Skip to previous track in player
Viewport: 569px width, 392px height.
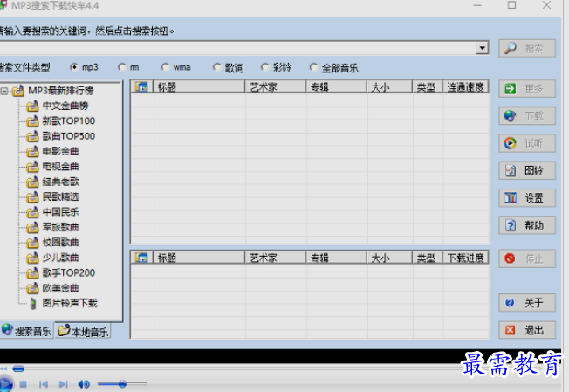[44, 384]
